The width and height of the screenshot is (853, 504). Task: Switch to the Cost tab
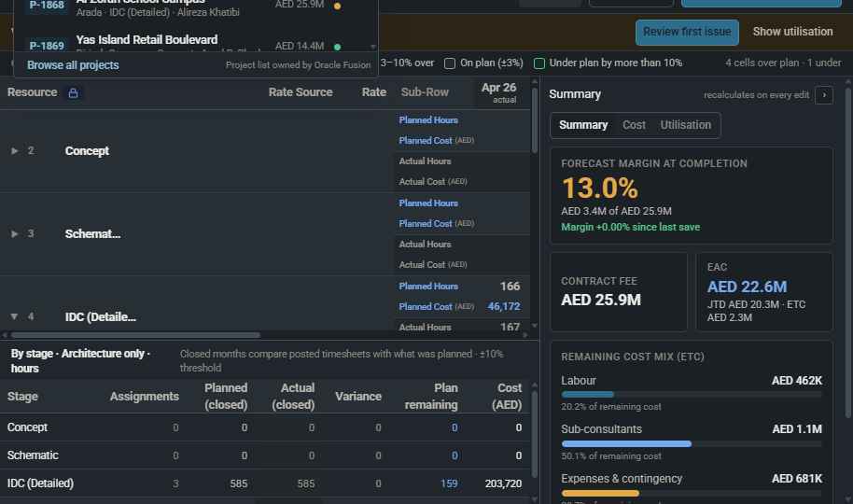pyautogui.click(x=634, y=125)
